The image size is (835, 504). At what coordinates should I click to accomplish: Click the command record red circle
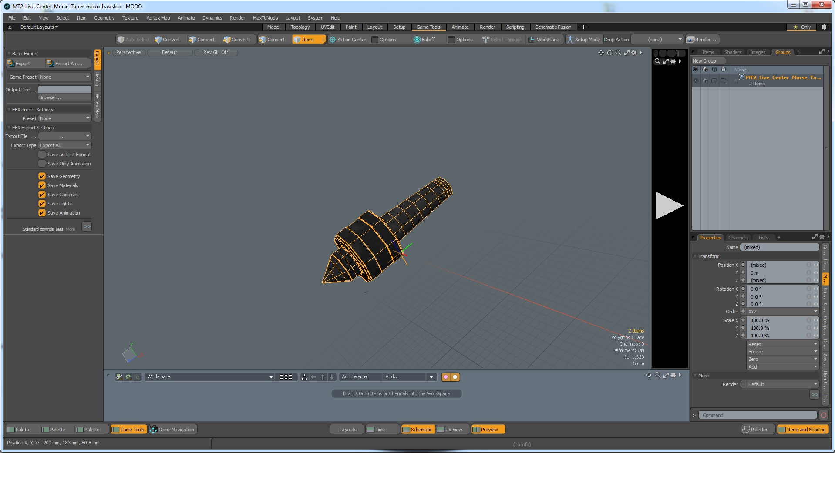click(824, 415)
